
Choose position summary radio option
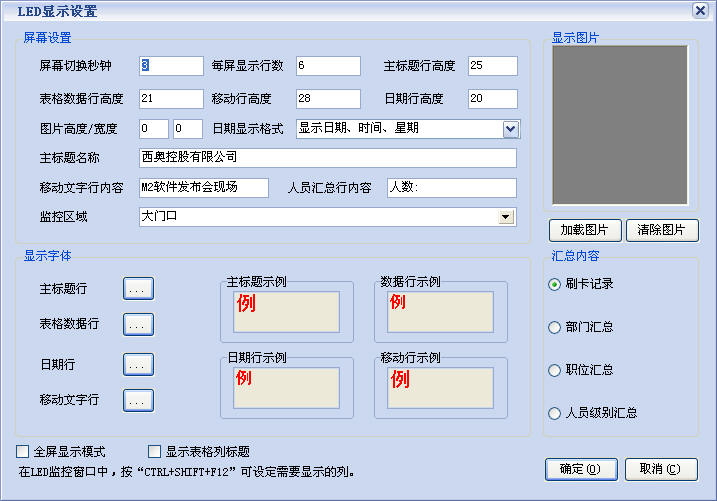pyautogui.click(x=555, y=370)
